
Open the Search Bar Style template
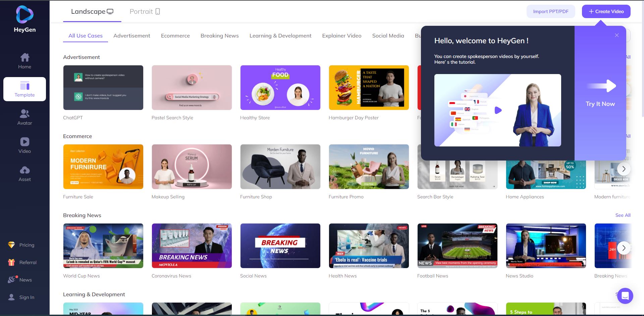click(458, 175)
